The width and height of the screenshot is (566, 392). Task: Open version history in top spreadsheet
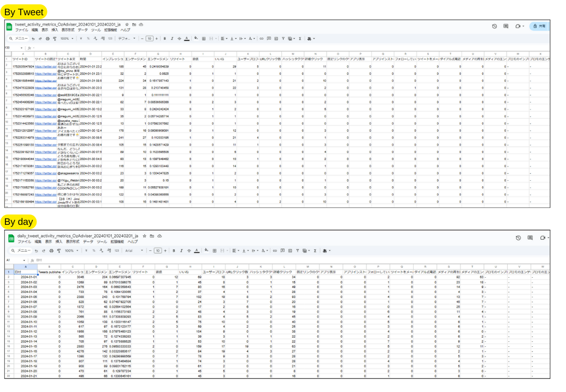point(494,26)
